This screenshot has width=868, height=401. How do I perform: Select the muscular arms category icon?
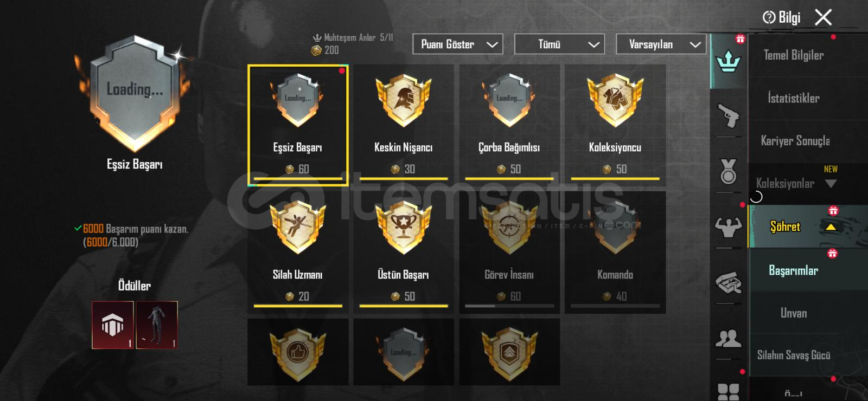tap(728, 227)
